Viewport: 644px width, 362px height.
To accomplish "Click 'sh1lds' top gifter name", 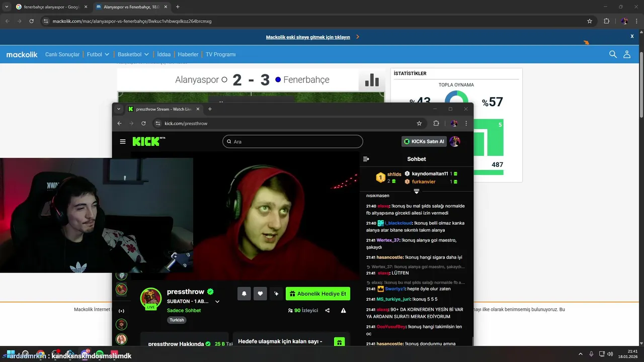I will pyautogui.click(x=394, y=174).
